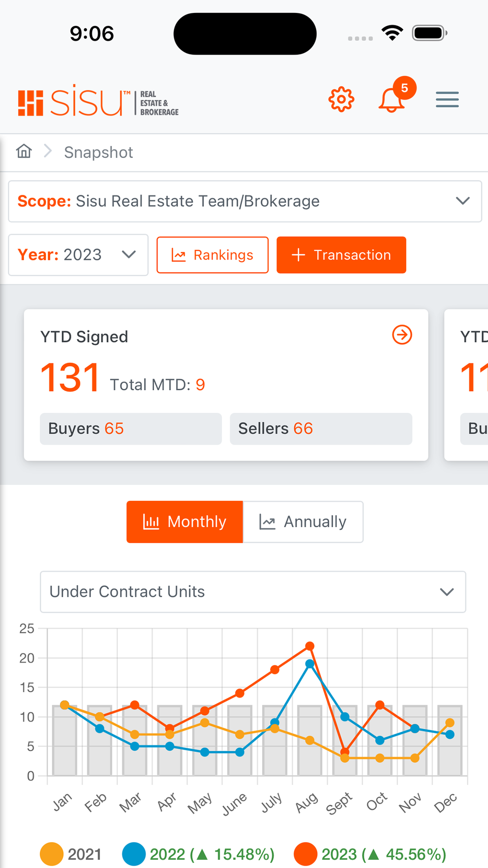Click the Rankings button
Screen dimensions: 488x868
212,255
